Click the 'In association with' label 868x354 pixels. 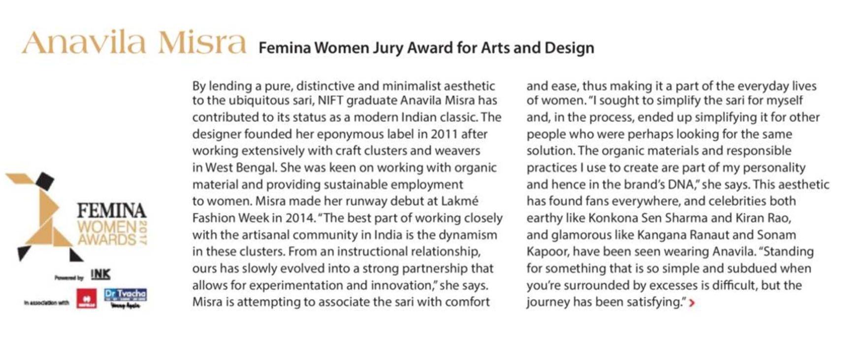click(46, 302)
